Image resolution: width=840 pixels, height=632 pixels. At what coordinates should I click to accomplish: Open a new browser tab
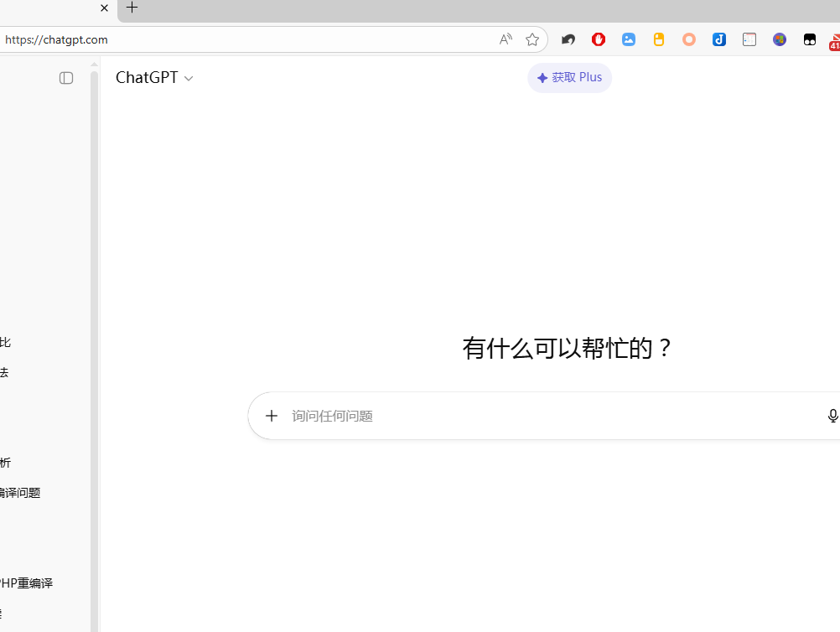pyautogui.click(x=132, y=8)
